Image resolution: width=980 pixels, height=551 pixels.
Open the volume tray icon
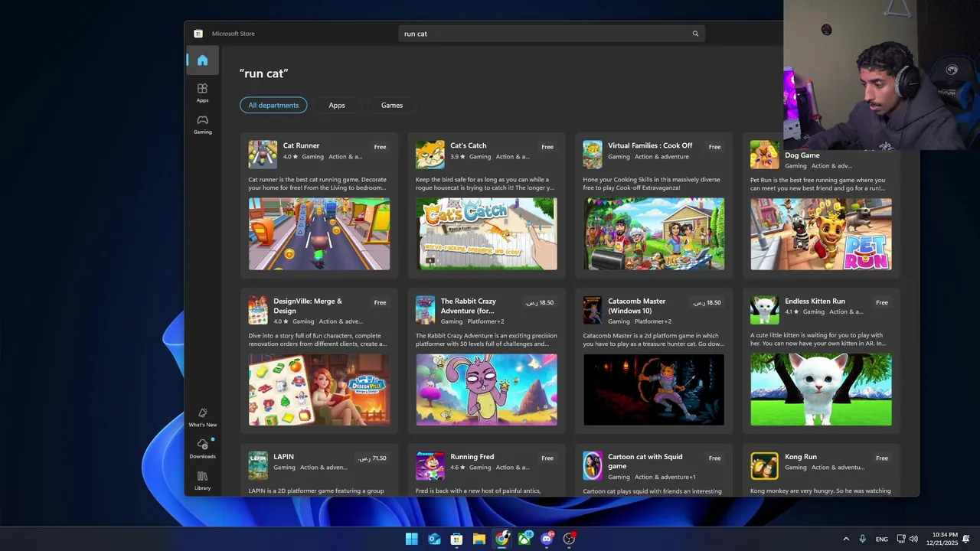(913, 539)
